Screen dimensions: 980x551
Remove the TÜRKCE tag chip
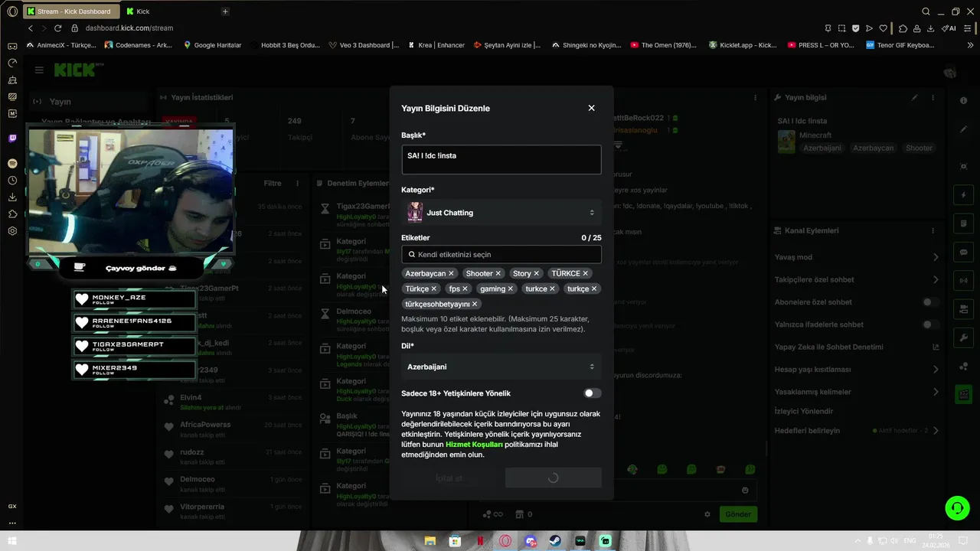coord(585,273)
